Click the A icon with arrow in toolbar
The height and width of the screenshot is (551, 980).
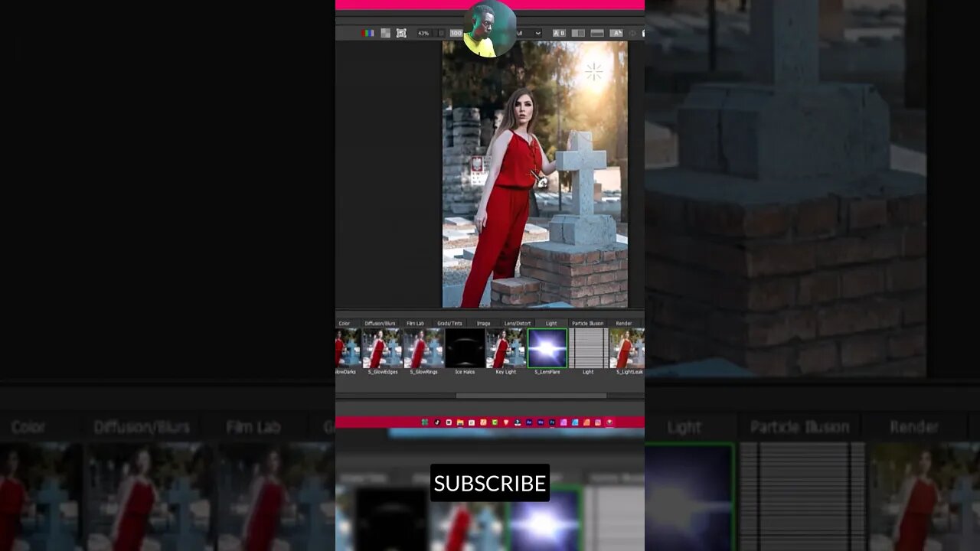pyautogui.click(x=616, y=33)
